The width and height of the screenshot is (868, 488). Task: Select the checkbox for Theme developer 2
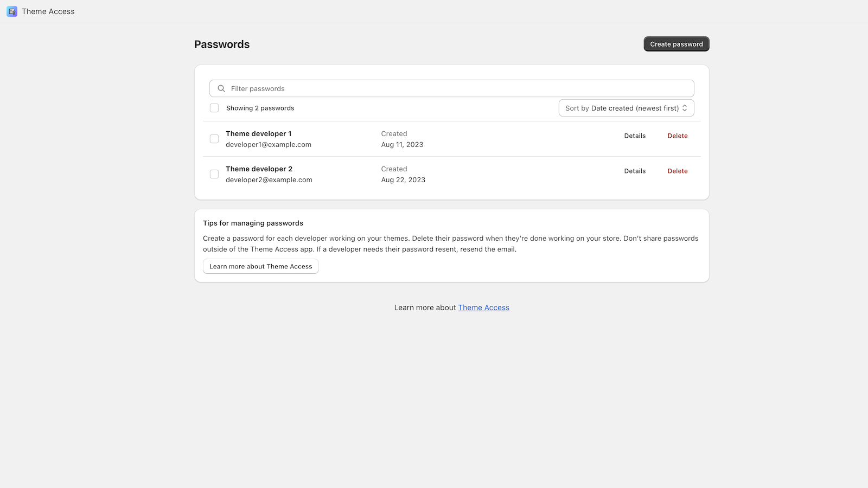214,174
